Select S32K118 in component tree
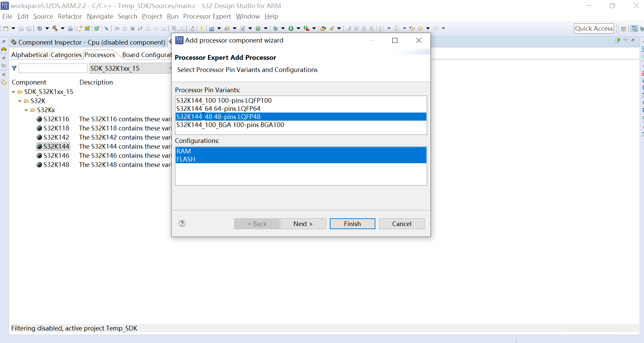 click(x=56, y=128)
